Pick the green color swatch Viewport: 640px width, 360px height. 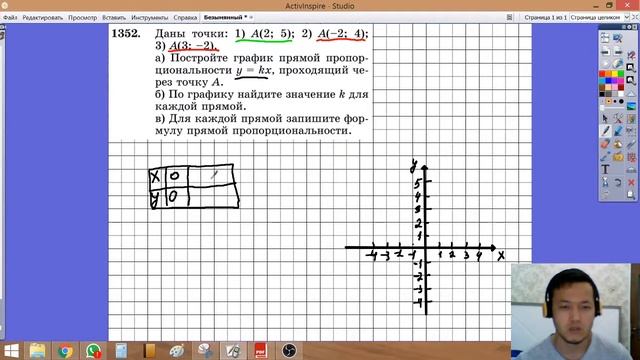(621, 73)
